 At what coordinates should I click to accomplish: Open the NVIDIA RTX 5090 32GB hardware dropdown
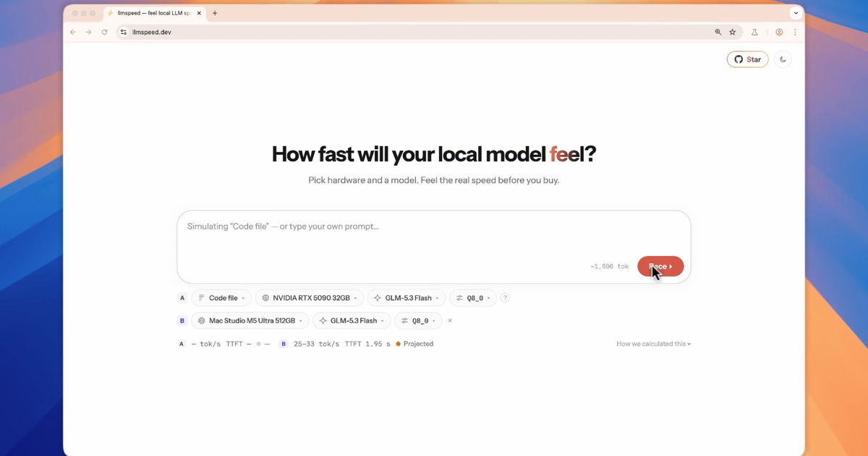[x=309, y=298]
